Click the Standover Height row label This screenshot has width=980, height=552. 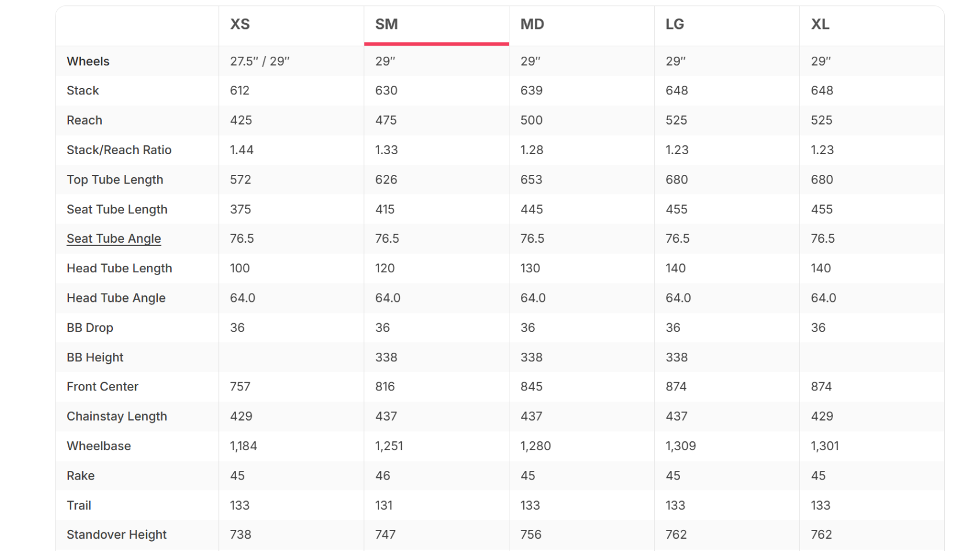[x=116, y=535]
